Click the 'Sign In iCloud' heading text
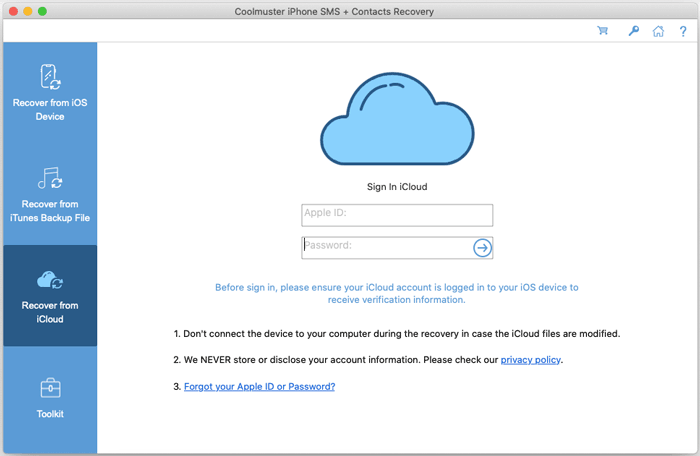 397,187
